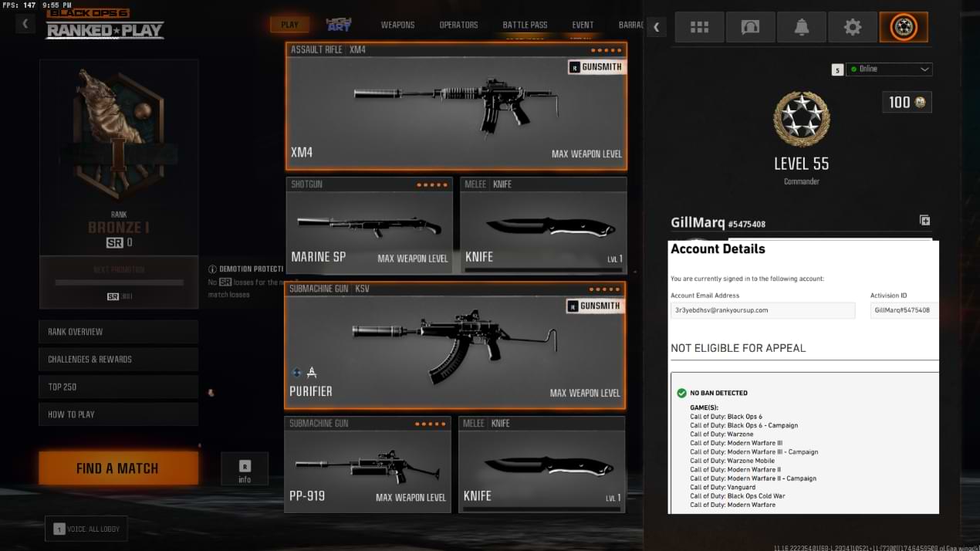Select the player profile emblem icon
Image resolution: width=980 pixels, height=551 pixels.
(x=903, y=27)
